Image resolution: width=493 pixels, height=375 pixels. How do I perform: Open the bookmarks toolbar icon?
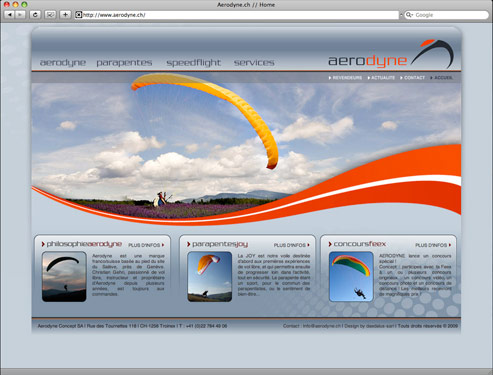(x=50, y=15)
